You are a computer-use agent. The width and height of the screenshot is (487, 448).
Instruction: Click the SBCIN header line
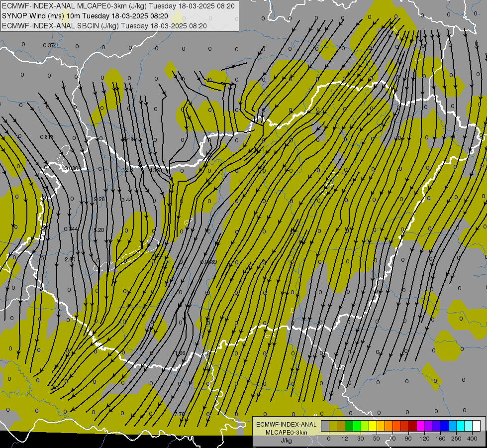pos(104,26)
